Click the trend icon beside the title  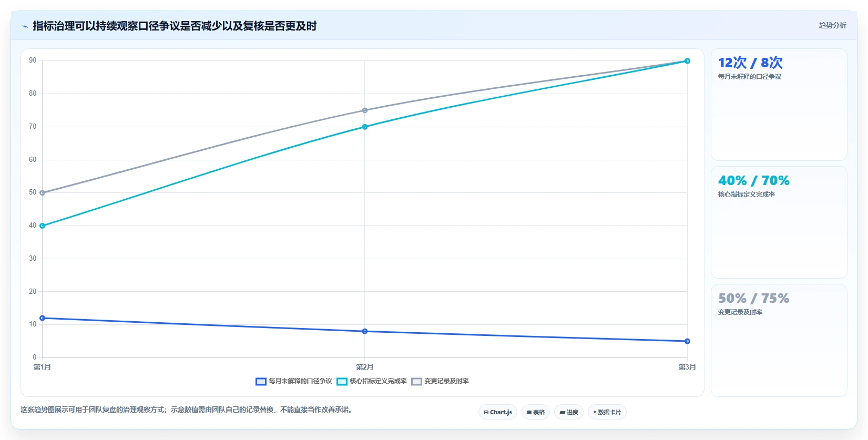coord(25,26)
